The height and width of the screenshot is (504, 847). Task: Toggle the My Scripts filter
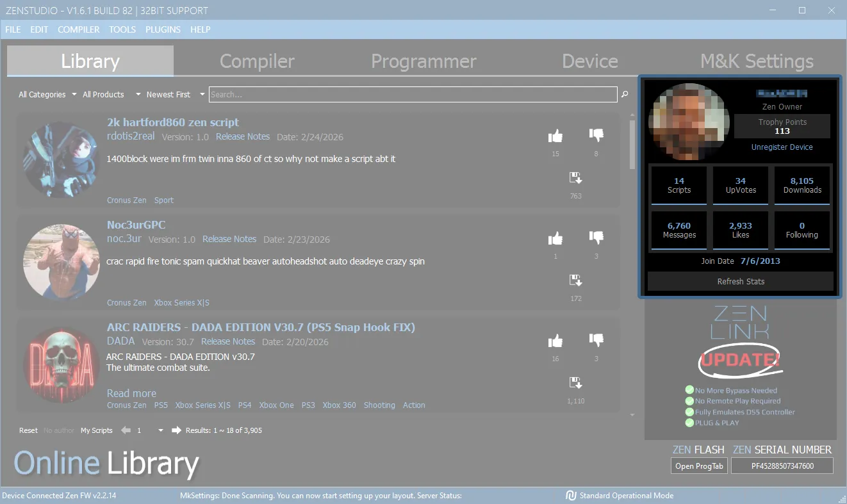coord(96,430)
